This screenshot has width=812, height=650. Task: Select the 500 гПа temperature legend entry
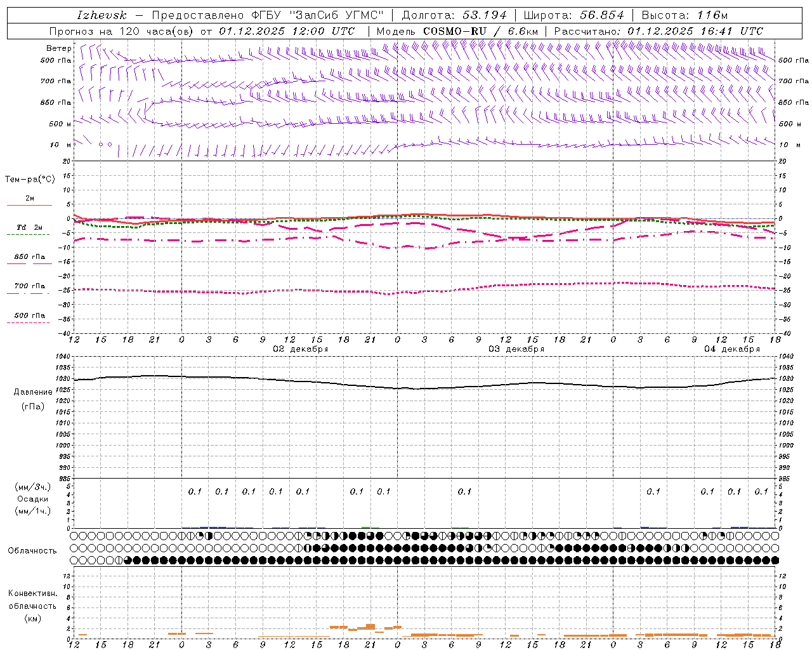point(29,315)
